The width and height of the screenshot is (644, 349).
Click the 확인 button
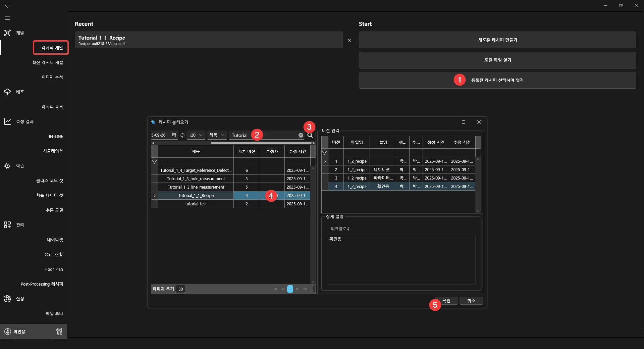[x=446, y=301]
